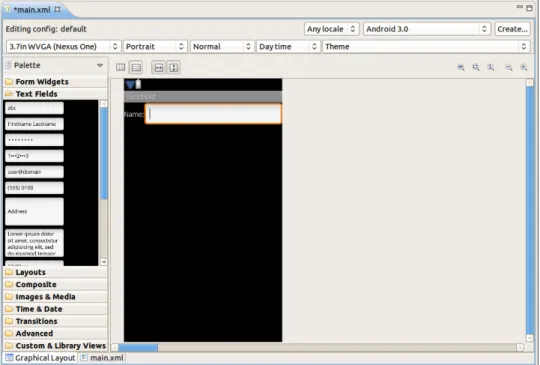
Task: Select the 'Firstname Lastname' text field widget
Action: [x=34, y=124]
